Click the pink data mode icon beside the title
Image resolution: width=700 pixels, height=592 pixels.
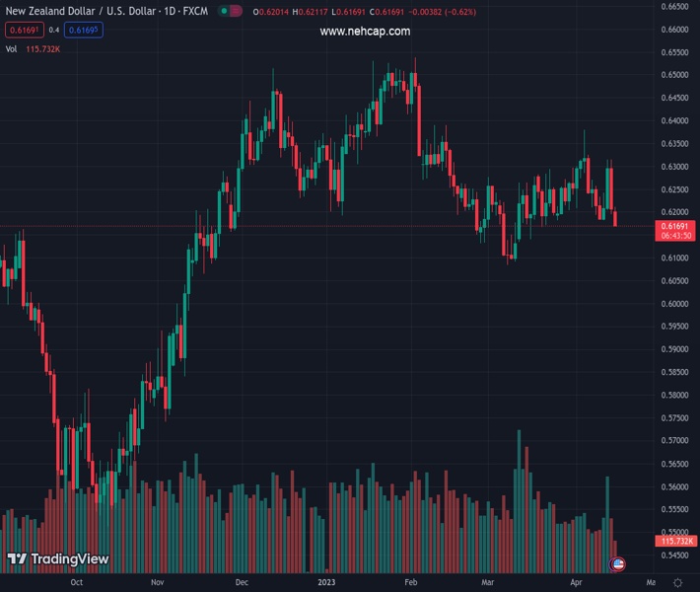pos(236,11)
